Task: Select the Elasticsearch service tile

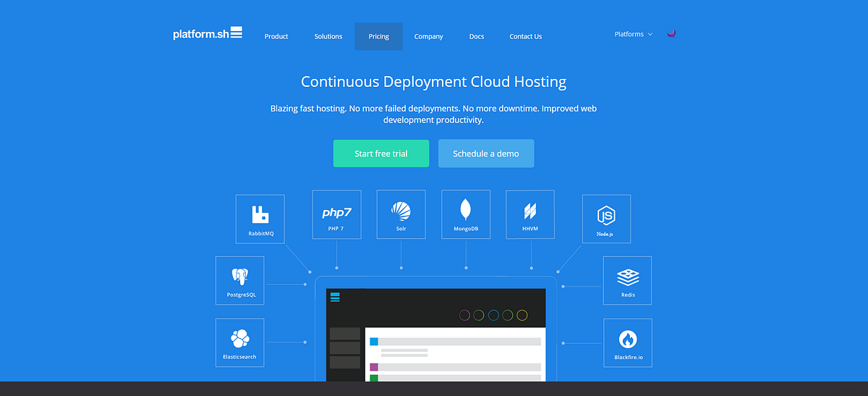Action: pos(239,342)
